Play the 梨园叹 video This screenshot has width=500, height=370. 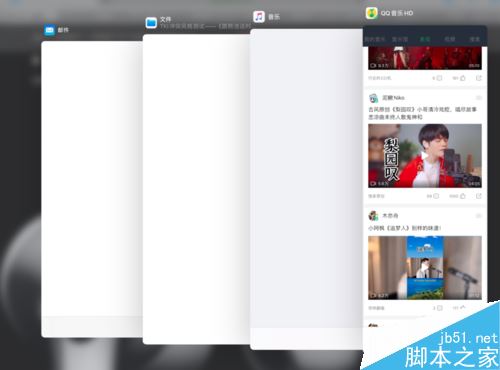click(425, 156)
